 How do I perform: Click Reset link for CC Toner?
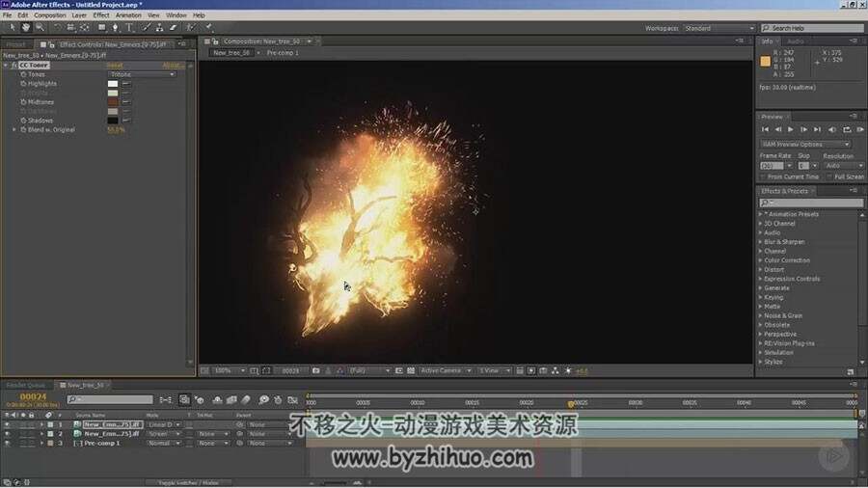pyautogui.click(x=115, y=66)
